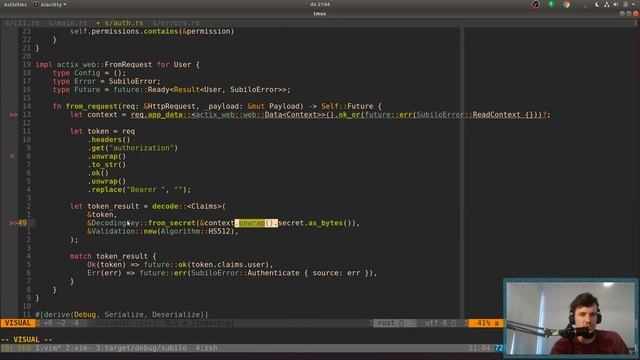Click self.permissions.contains(&permission) line

click(x=152, y=31)
